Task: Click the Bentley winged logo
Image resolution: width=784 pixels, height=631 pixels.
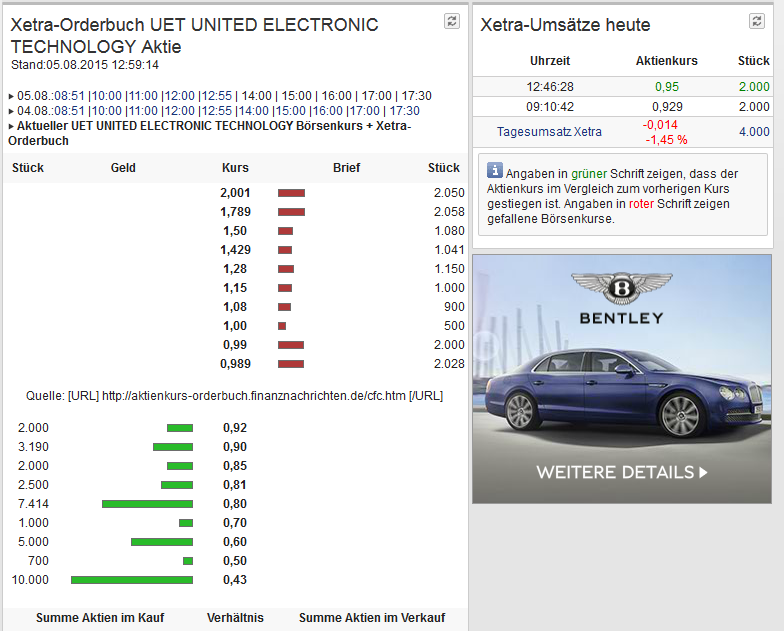Action: coord(621,290)
